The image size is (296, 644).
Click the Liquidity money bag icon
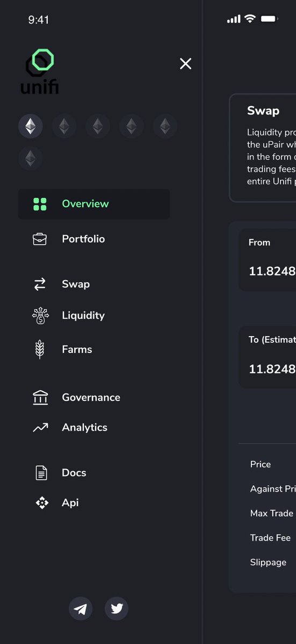pos(40,316)
